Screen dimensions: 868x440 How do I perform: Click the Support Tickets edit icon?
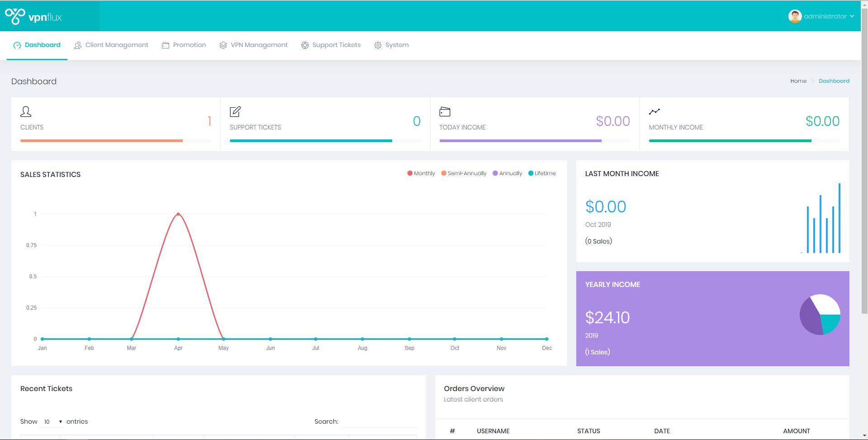click(235, 111)
